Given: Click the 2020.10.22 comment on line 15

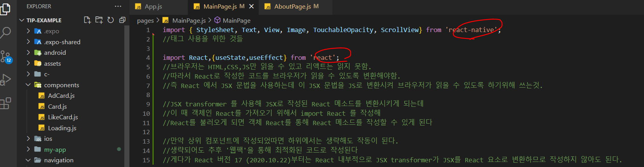Looking at the screenshot, I should click(x=392, y=160).
